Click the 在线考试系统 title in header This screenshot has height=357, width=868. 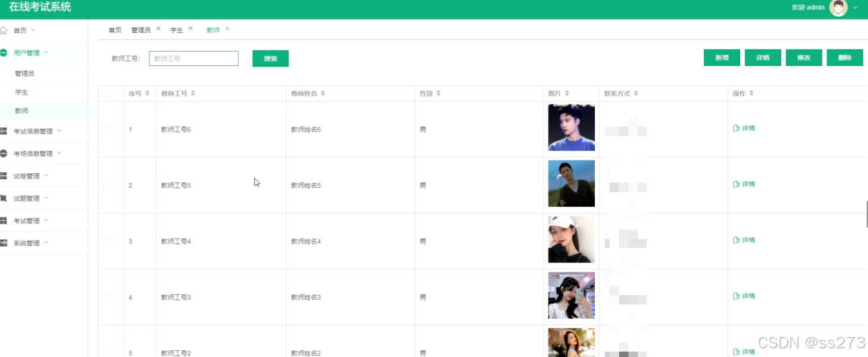pyautogui.click(x=40, y=7)
